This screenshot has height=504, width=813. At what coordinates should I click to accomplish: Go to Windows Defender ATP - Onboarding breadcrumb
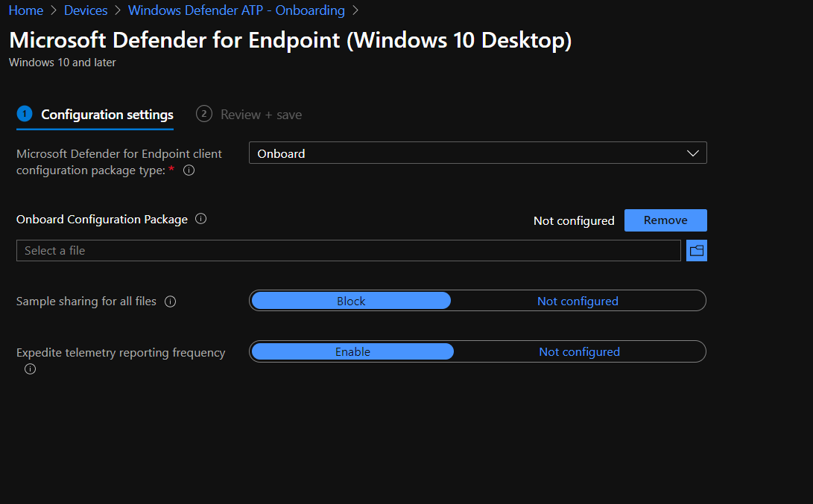point(236,10)
